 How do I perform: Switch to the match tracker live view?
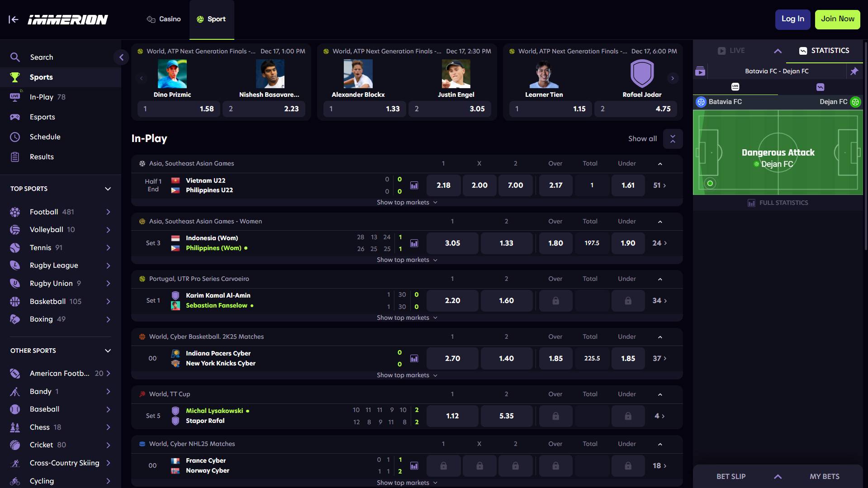pos(735,87)
